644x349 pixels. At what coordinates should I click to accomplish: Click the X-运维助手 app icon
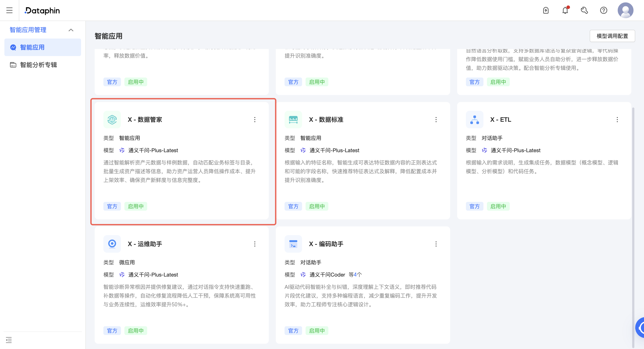112,244
